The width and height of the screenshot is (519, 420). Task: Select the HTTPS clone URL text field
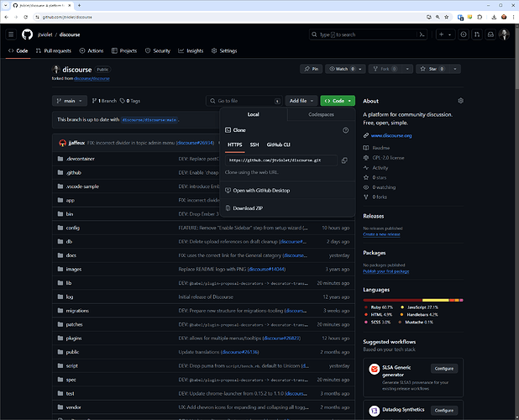tap(281, 160)
